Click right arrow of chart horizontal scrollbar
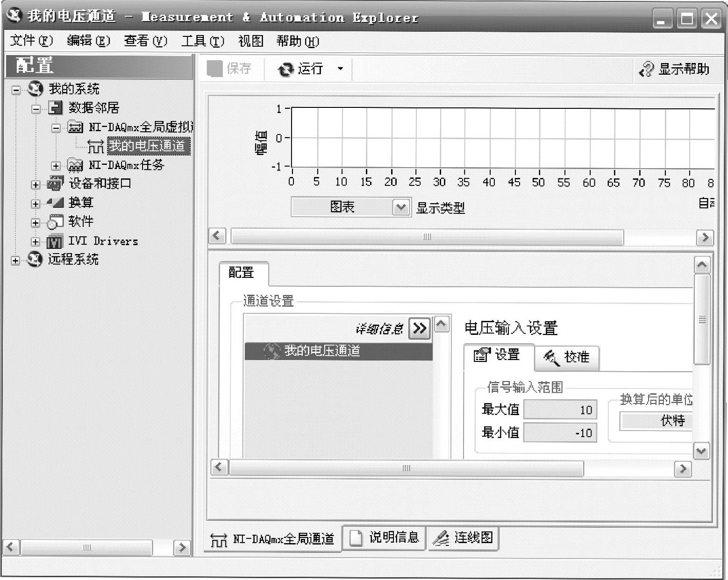The height and width of the screenshot is (580, 728). (705, 237)
